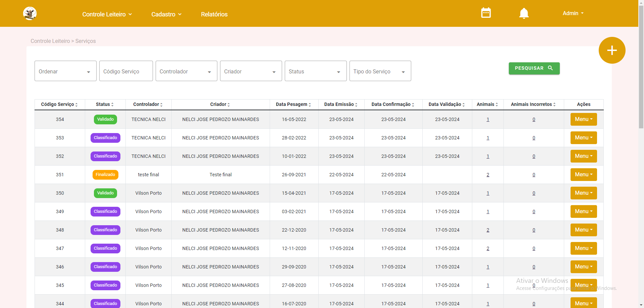Click the PESQUISAR search button
Screen dimensions: 644x308
pos(534,68)
